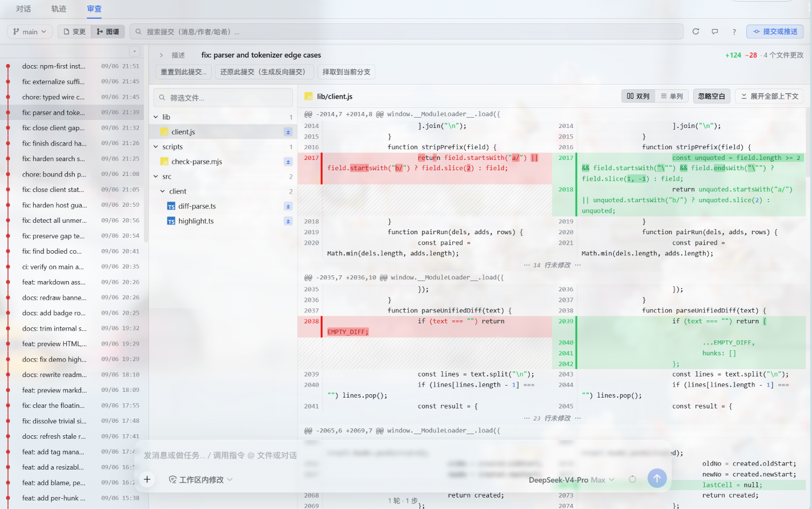Click the status badge on client.js row
The width and height of the screenshot is (812, 509).
point(288,132)
